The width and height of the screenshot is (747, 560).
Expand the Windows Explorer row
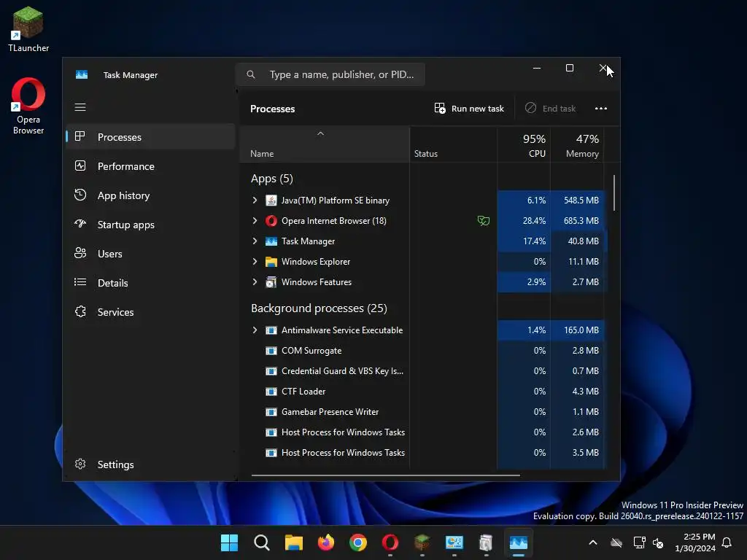(255, 262)
